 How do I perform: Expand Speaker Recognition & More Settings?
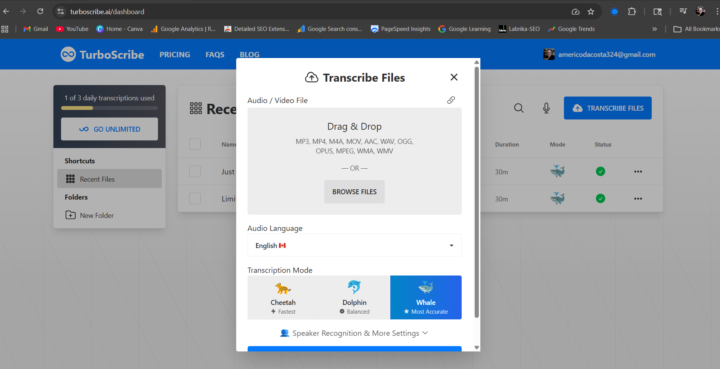[354, 333]
